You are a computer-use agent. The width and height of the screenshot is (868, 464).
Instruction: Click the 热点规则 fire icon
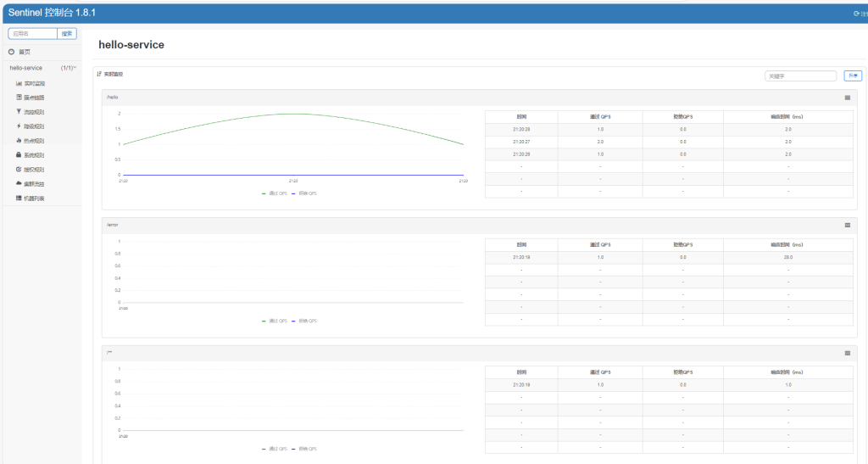[x=19, y=141]
